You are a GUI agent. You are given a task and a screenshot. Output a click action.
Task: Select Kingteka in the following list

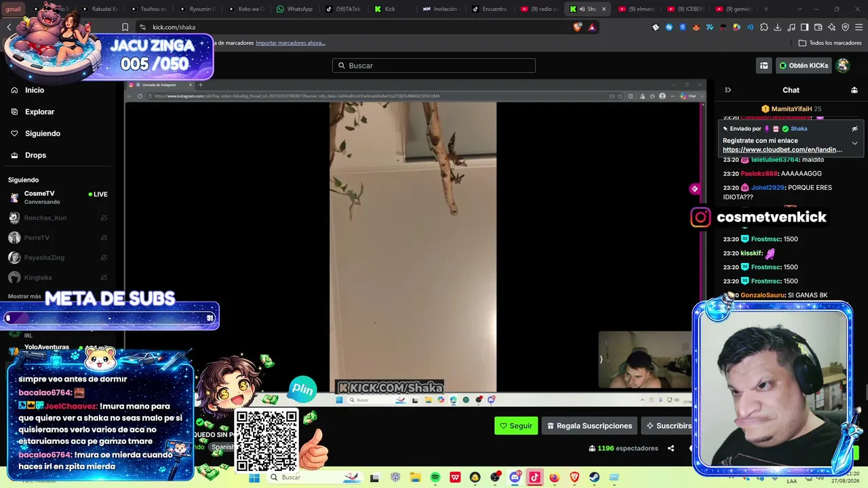[58, 277]
